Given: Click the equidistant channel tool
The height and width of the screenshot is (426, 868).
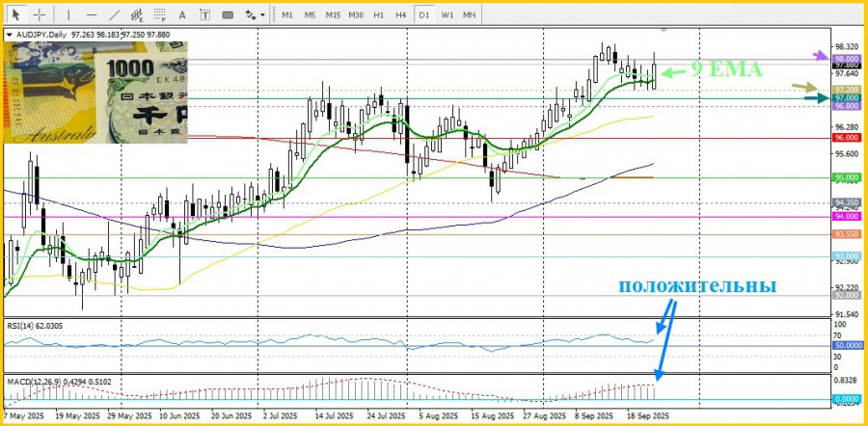Looking at the screenshot, I should click(138, 14).
